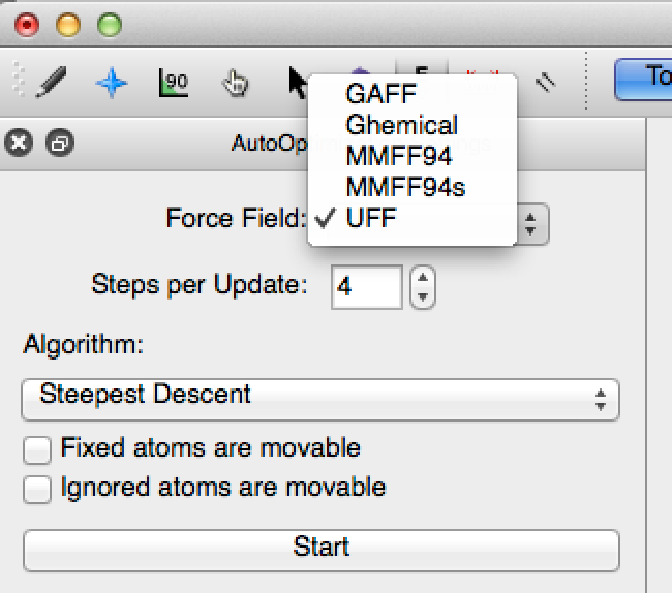Increase Steps per Update with stepper

coord(424,277)
